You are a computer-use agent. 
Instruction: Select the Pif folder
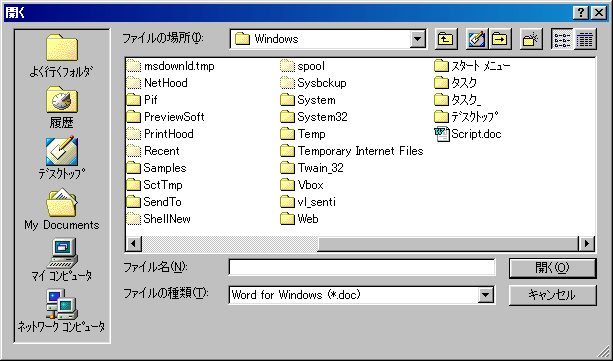[142, 100]
